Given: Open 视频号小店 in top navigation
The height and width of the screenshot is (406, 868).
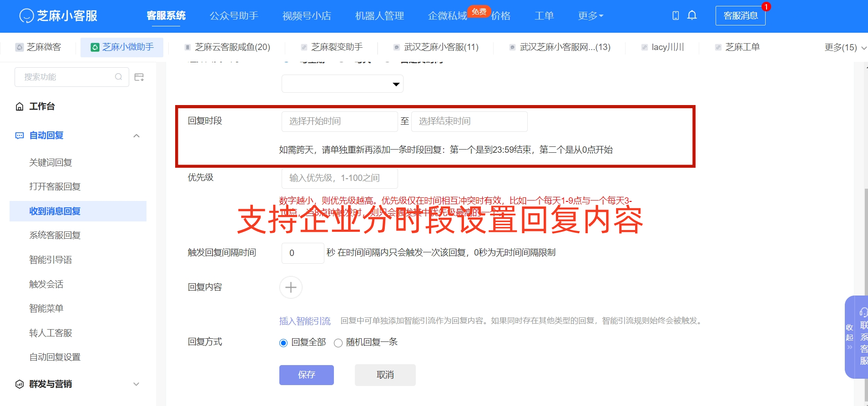Looking at the screenshot, I should (x=307, y=16).
